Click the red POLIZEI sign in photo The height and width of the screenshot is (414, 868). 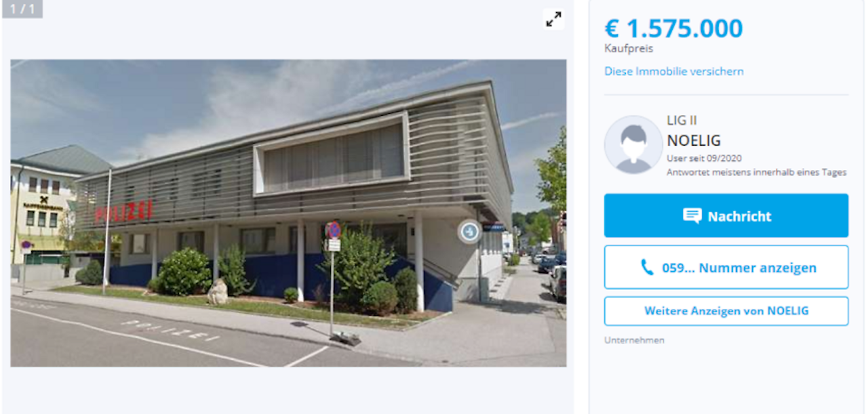tap(124, 211)
